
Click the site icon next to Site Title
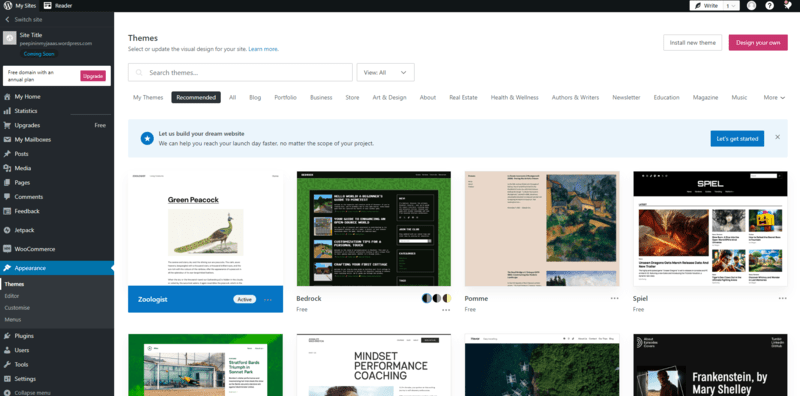coord(10,38)
